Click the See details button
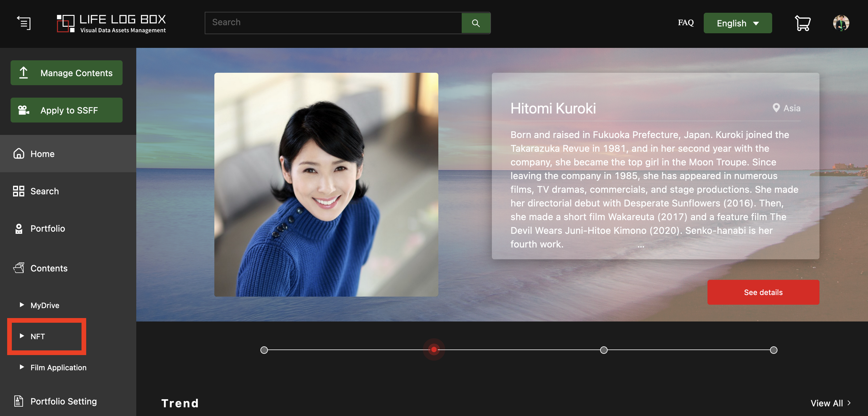The height and width of the screenshot is (416, 868). click(763, 292)
